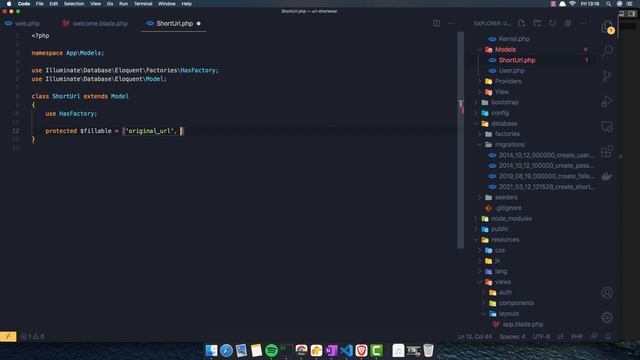Change end of line sequence LF

coord(560,337)
